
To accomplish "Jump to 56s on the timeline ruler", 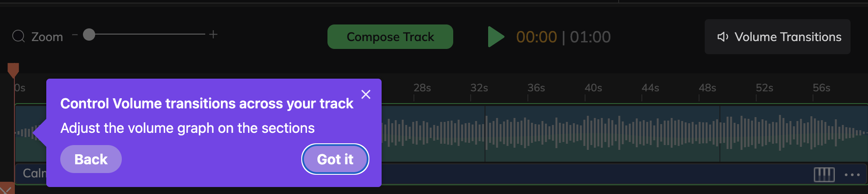I will coord(821,88).
